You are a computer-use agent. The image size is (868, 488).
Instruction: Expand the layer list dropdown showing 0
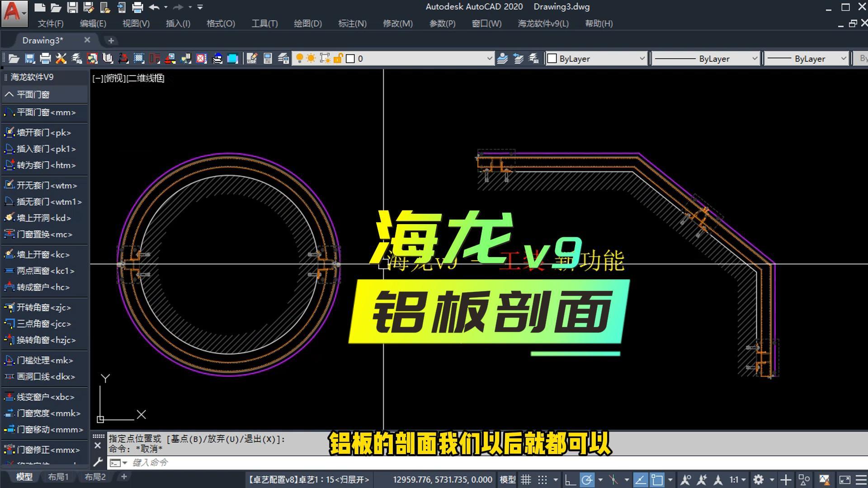pos(489,58)
